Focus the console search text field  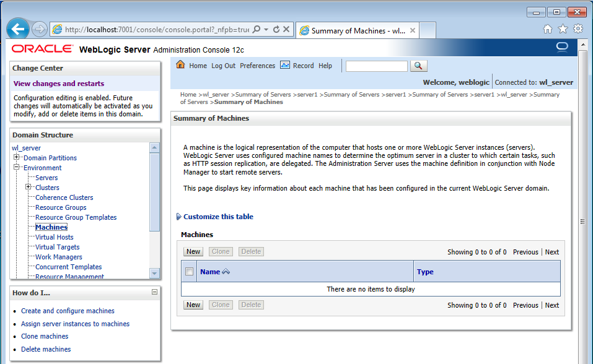point(377,66)
